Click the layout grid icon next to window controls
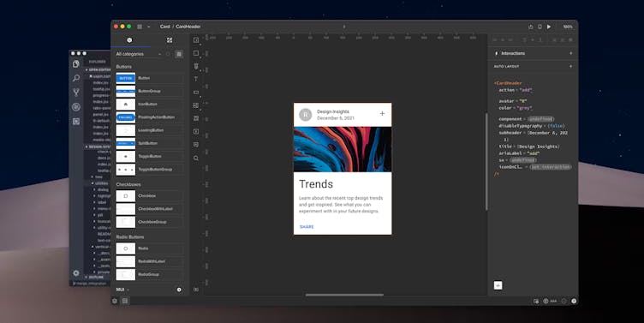 coord(140,27)
